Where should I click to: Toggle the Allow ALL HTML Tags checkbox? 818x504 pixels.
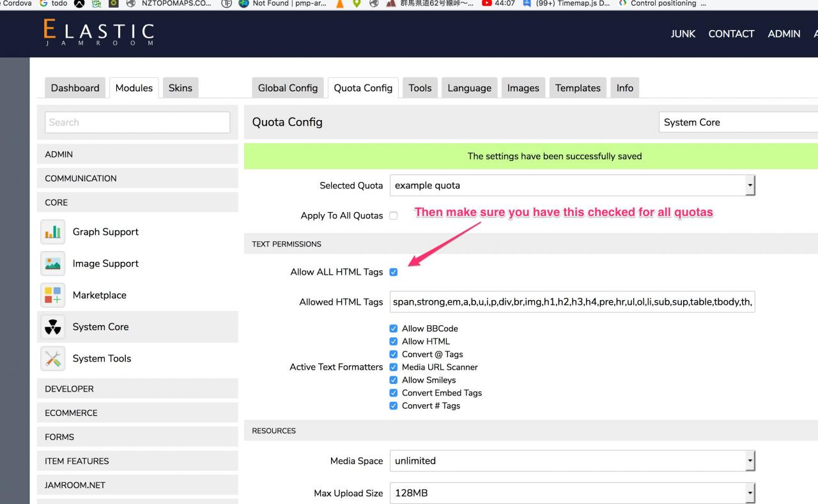[394, 272]
